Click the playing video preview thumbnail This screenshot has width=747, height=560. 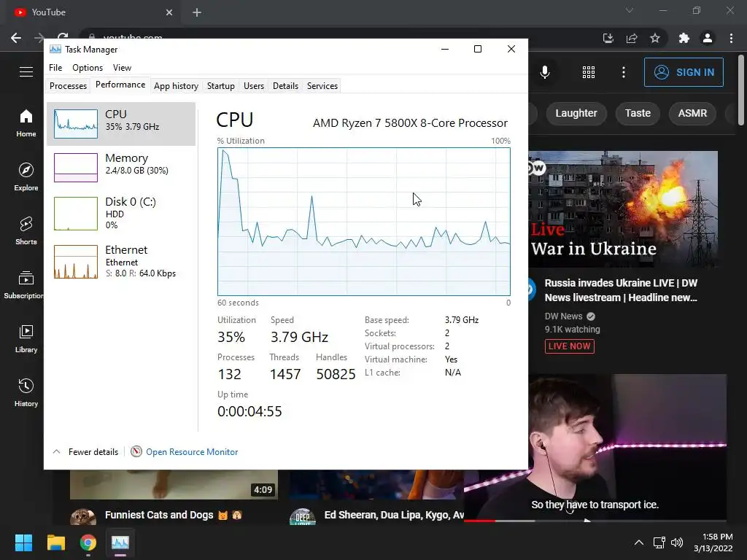(x=595, y=447)
